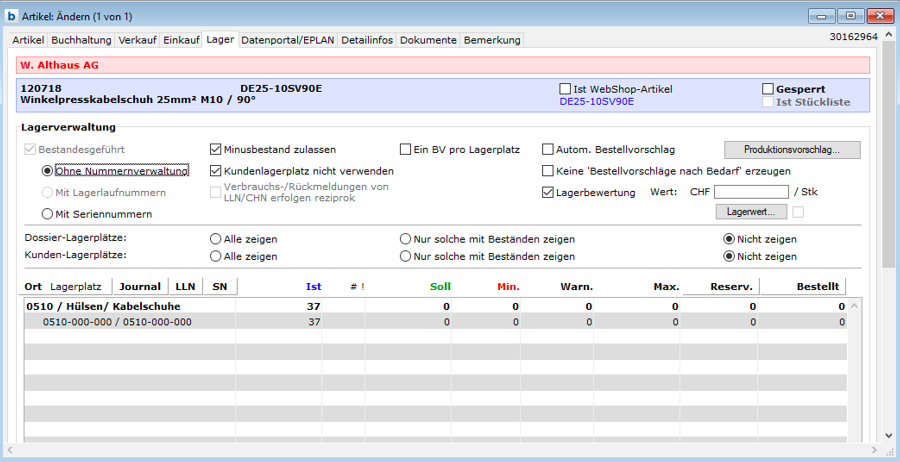Click the Wert CHF input field
The width and height of the screenshot is (900, 462).
(750, 192)
